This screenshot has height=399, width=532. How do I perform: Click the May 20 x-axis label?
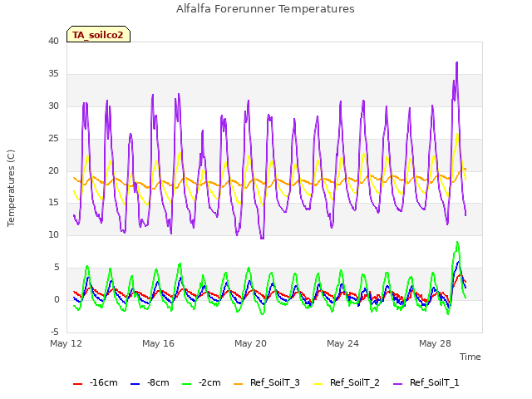click(251, 343)
